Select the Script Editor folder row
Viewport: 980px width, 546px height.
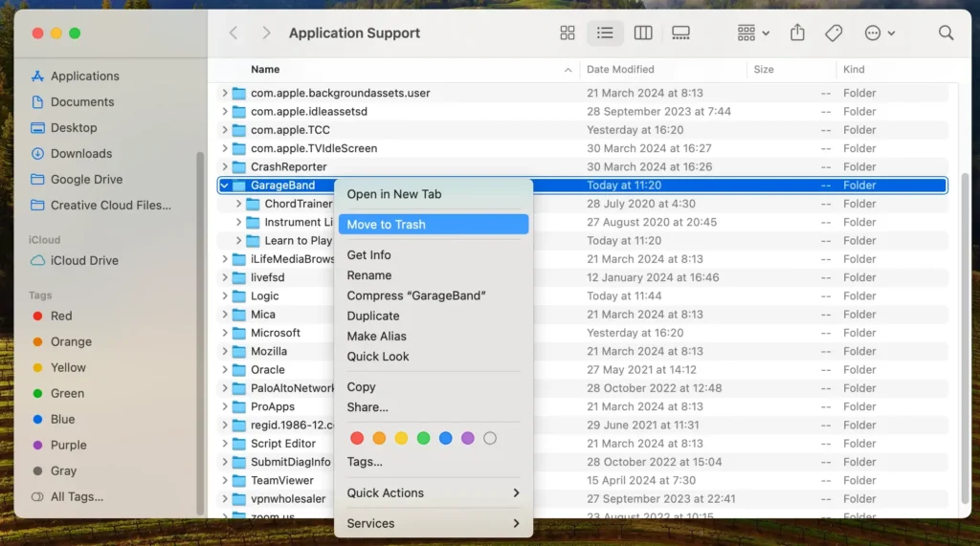[583, 444]
